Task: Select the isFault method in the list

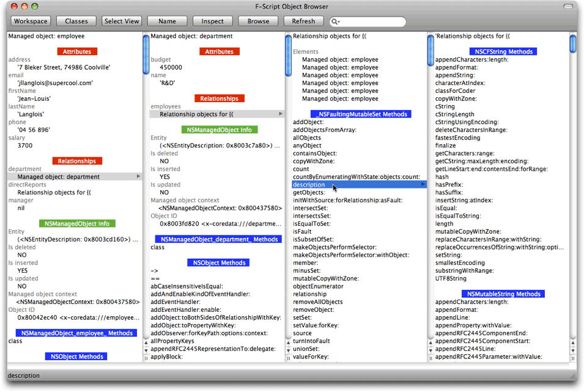Action: (302, 231)
